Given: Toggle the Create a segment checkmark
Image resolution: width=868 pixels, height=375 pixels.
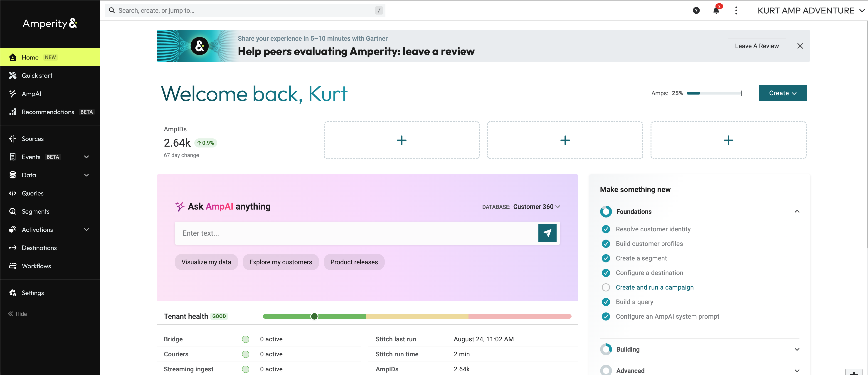Looking at the screenshot, I should (606, 258).
